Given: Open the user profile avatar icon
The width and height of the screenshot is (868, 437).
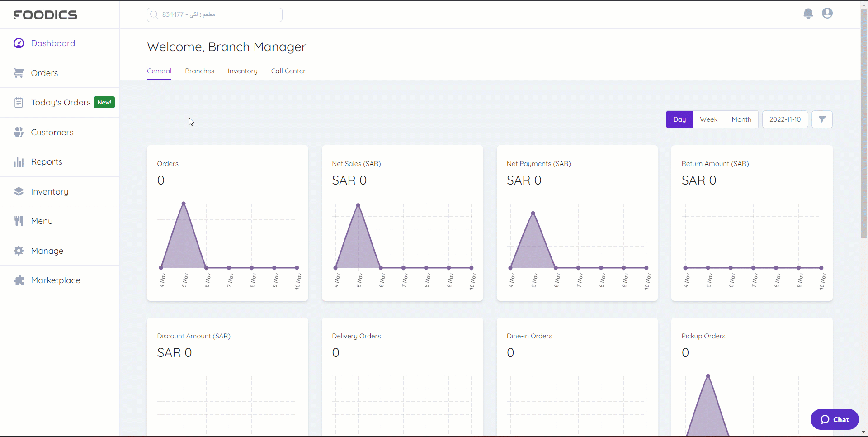Looking at the screenshot, I should pos(827,14).
